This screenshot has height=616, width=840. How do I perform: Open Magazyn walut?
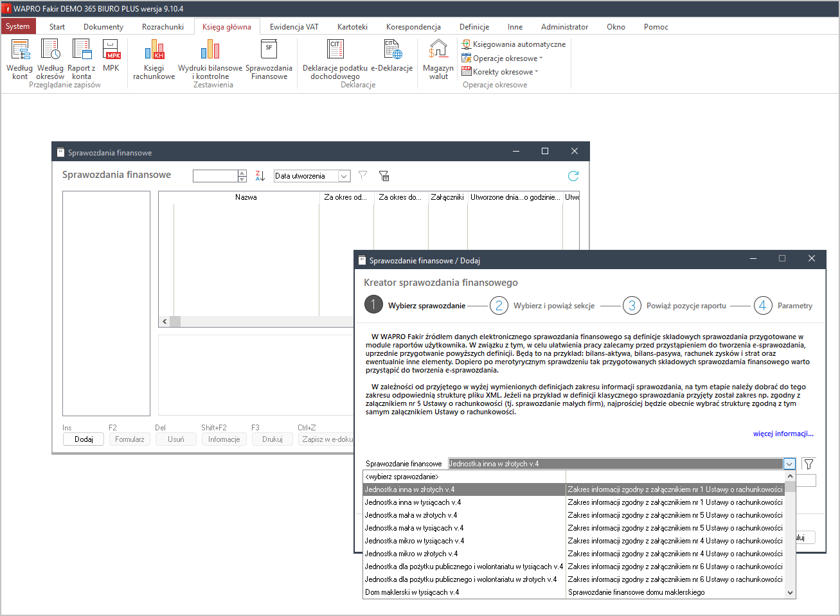tap(438, 59)
